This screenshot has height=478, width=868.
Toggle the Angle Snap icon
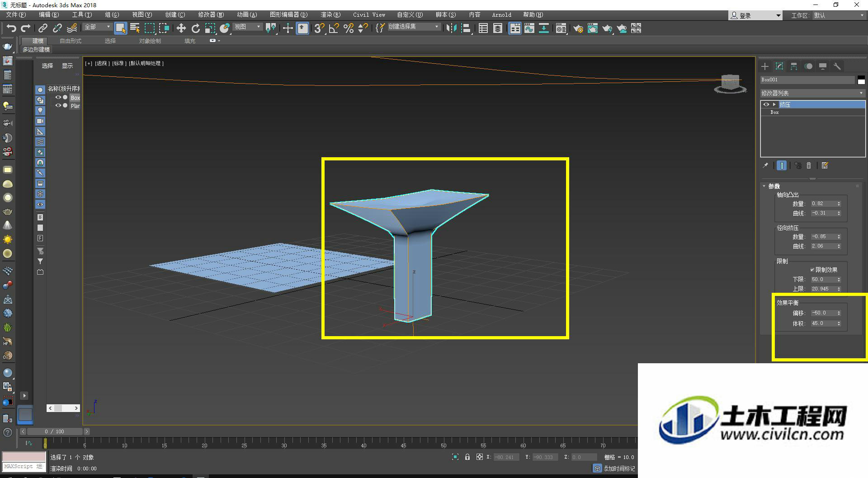334,28
